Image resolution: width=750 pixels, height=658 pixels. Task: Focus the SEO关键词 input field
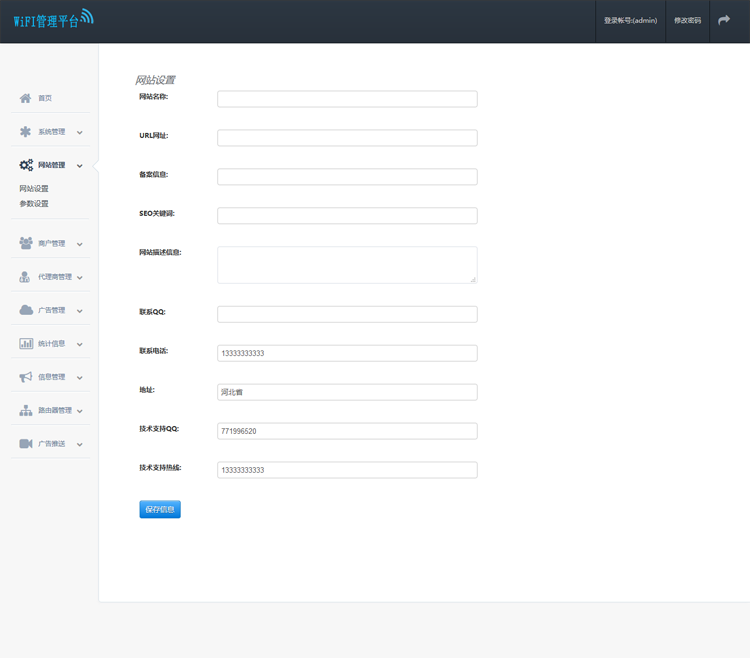click(347, 216)
